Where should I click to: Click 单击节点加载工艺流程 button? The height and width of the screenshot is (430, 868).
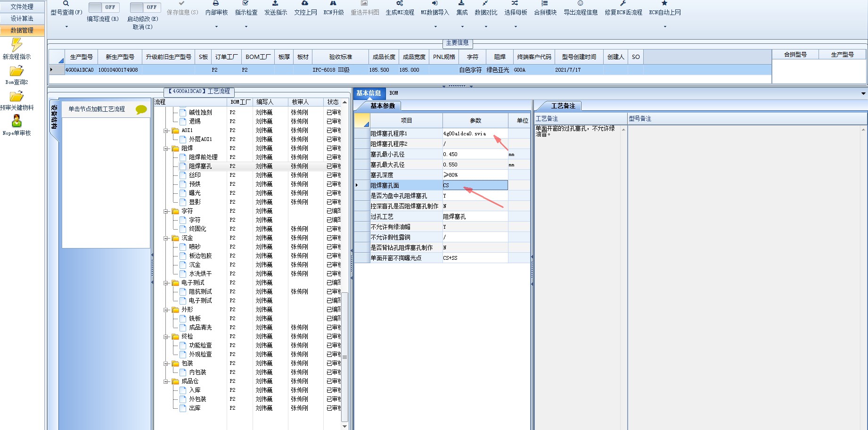[x=97, y=109]
